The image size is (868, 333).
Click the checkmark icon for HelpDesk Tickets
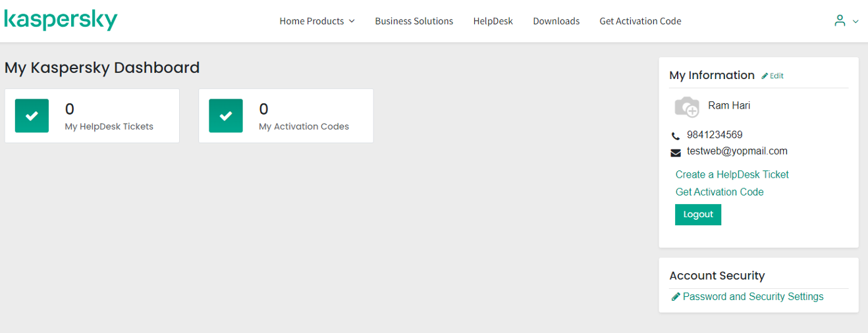point(32,116)
